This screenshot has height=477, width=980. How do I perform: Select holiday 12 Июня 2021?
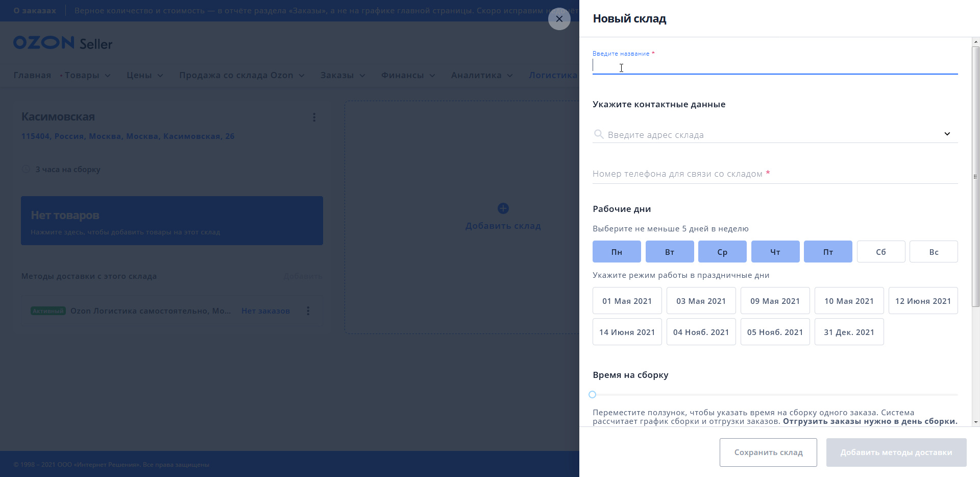click(x=923, y=301)
